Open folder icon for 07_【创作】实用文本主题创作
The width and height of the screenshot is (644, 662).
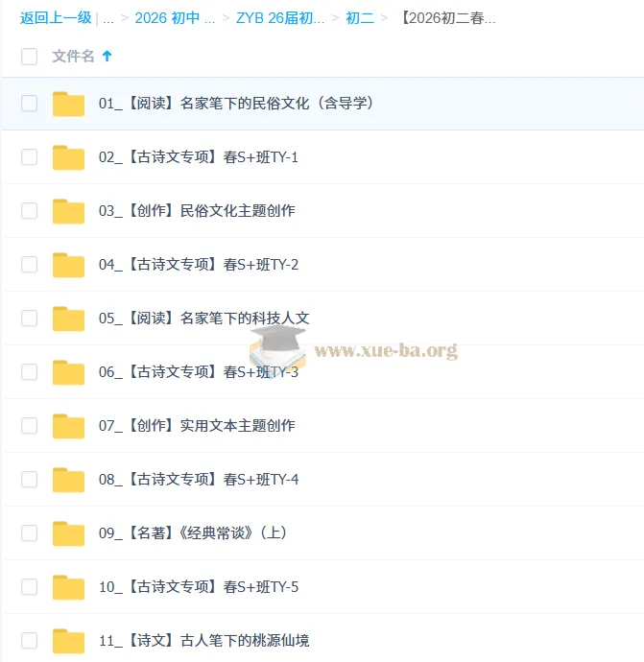(68, 426)
